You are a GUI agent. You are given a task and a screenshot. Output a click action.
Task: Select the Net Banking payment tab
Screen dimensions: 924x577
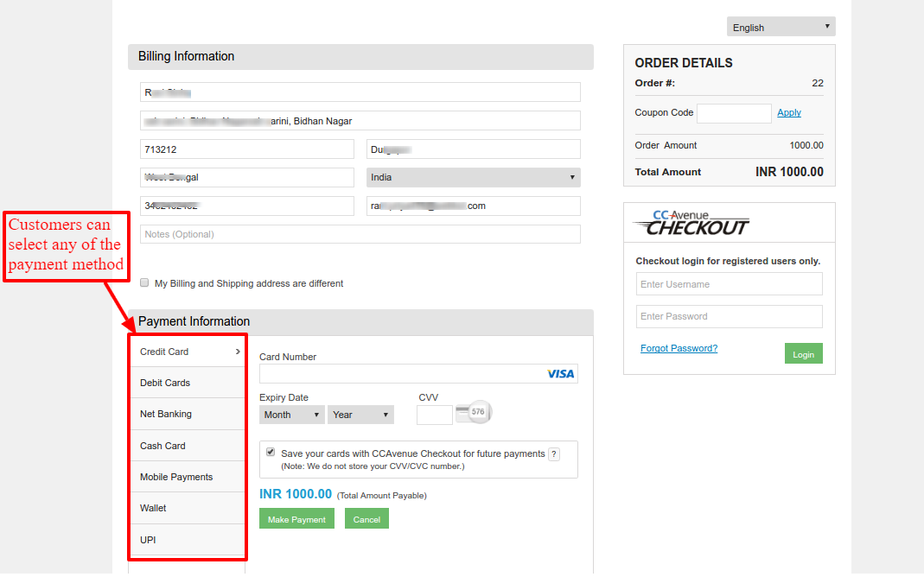pos(188,414)
